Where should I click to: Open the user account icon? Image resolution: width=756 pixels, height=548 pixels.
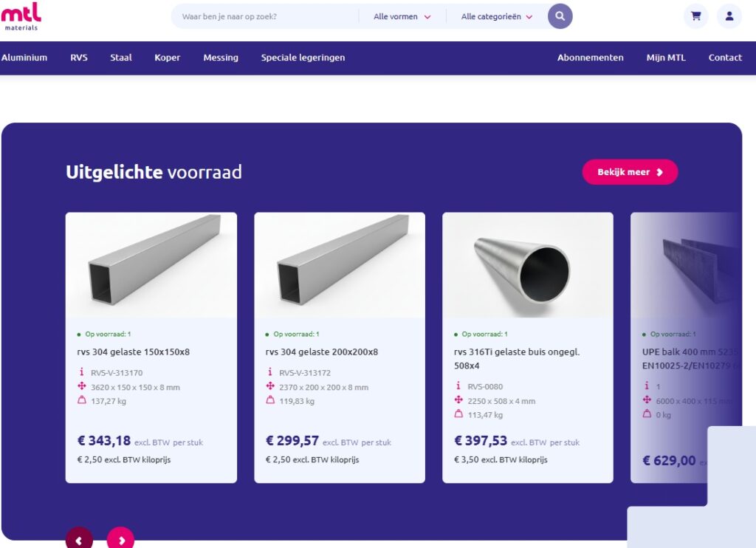click(x=729, y=16)
